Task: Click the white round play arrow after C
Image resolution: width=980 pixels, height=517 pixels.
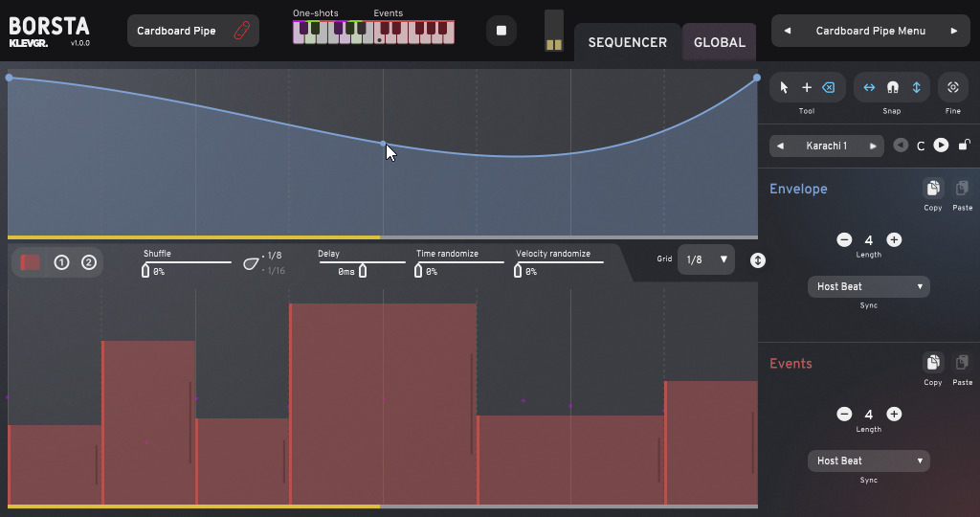Action: pyautogui.click(x=941, y=145)
